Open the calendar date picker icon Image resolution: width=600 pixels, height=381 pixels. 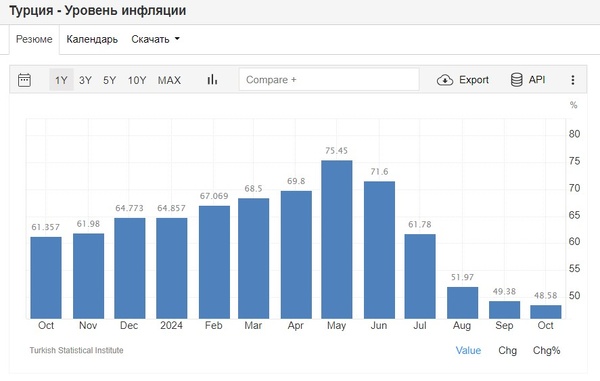tap(24, 80)
